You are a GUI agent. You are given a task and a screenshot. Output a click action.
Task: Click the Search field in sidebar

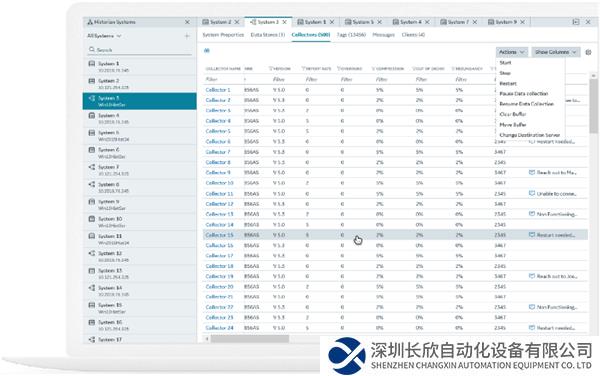coord(140,50)
